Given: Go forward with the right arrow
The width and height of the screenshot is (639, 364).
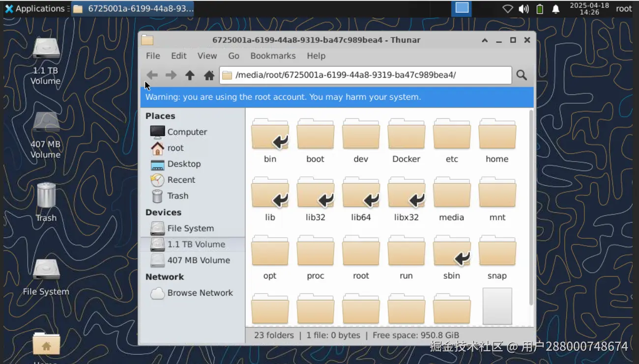Looking at the screenshot, I should coord(171,75).
